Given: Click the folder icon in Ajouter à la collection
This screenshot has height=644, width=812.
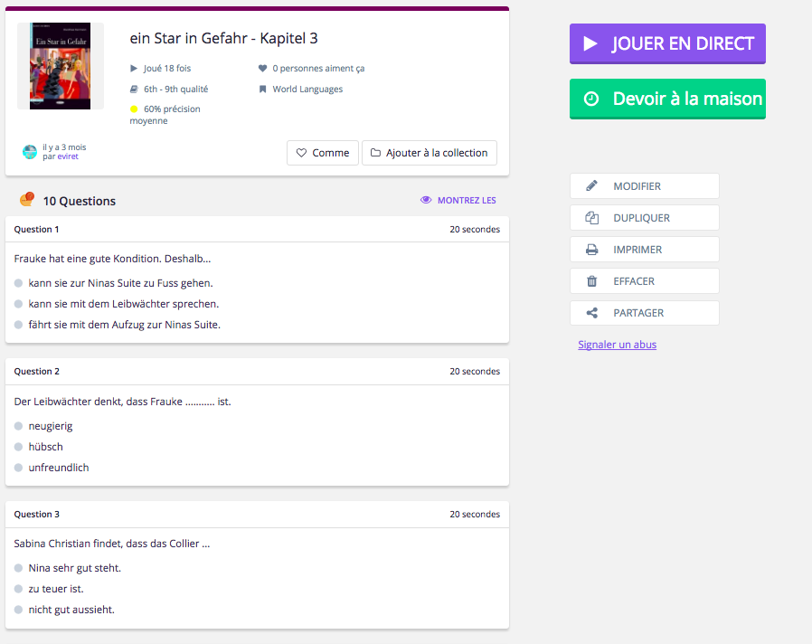Looking at the screenshot, I should [375, 153].
